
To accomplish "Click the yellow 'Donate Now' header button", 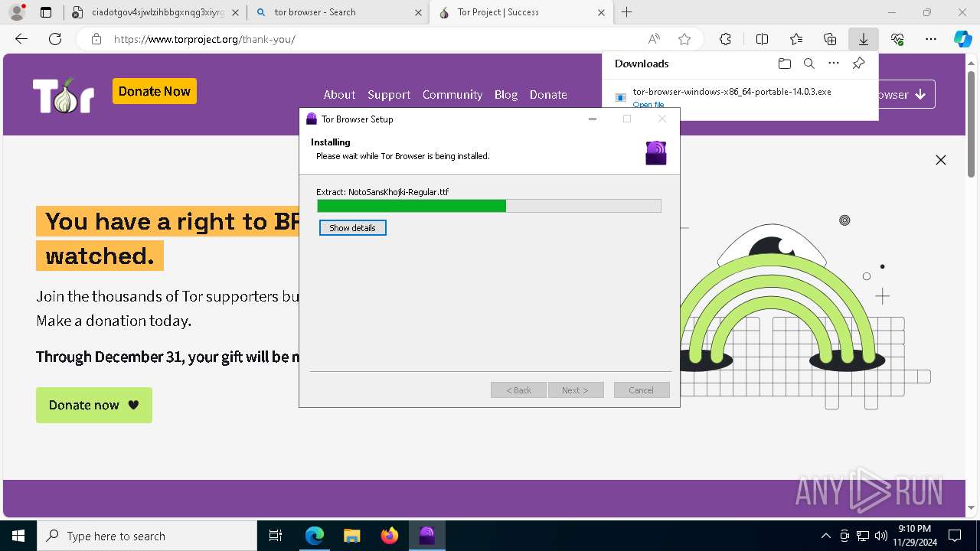I will click(x=155, y=91).
